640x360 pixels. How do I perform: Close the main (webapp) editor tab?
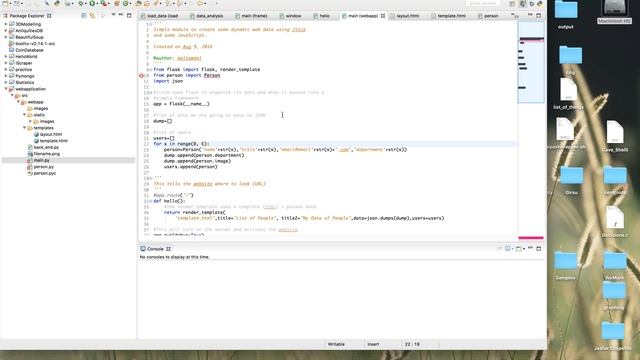(x=383, y=16)
